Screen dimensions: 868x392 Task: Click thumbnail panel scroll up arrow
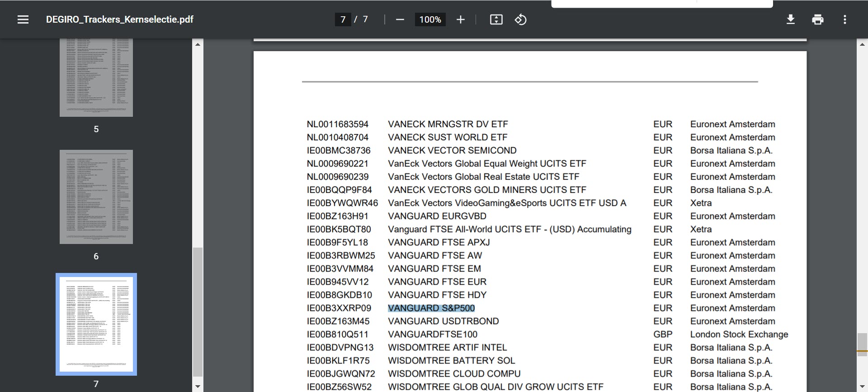(x=198, y=44)
